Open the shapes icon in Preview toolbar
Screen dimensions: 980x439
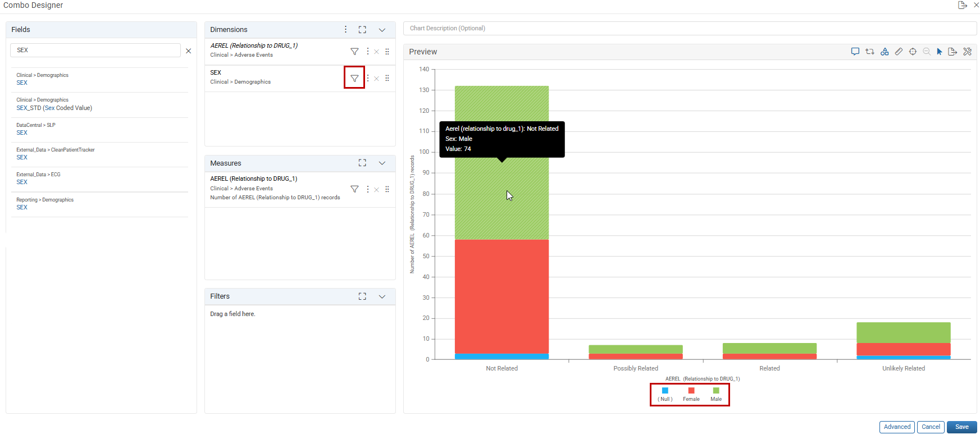[x=885, y=52]
